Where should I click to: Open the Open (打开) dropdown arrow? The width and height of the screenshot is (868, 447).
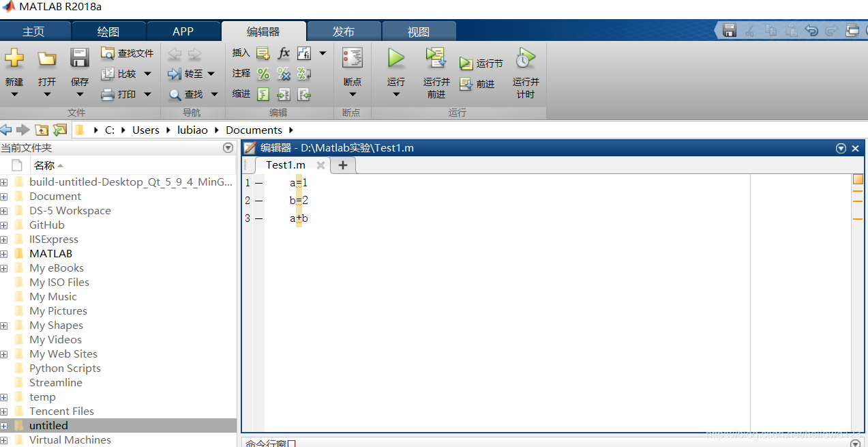[x=47, y=95]
